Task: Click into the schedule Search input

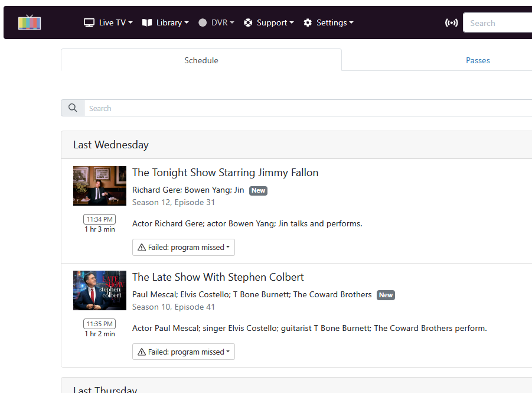Action: click(x=307, y=108)
